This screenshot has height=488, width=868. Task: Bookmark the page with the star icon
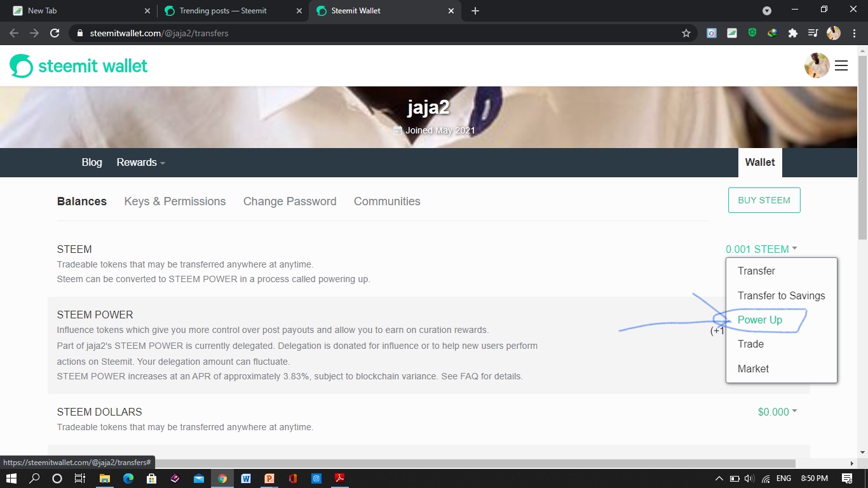pyautogui.click(x=686, y=32)
